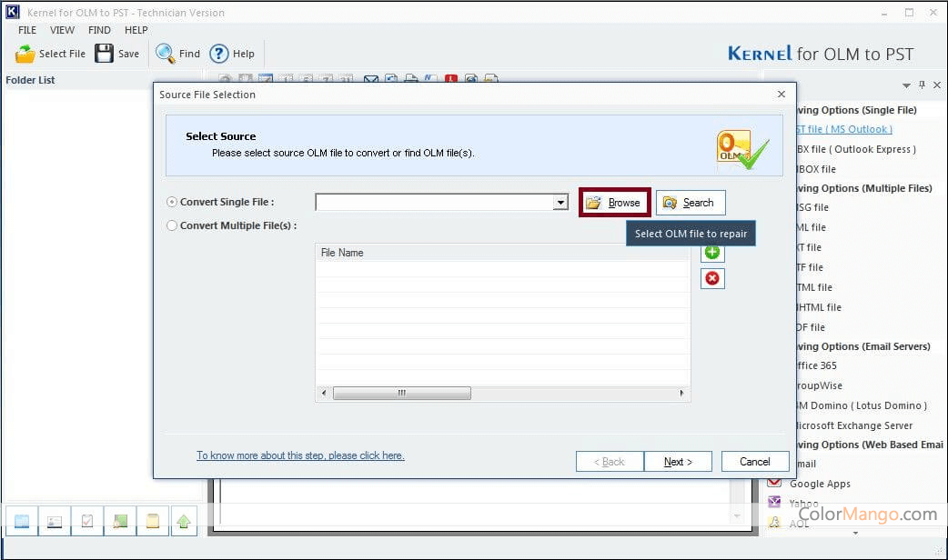This screenshot has height=560, width=948.
Task: Select MSG file saving option
Action: tap(812, 207)
